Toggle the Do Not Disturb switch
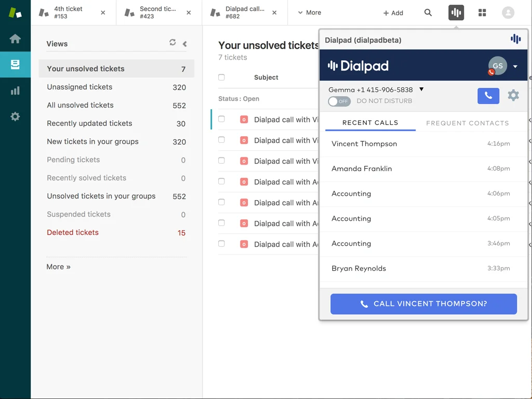Image resolution: width=532 pixels, height=399 pixels. pyautogui.click(x=339, y=101)
